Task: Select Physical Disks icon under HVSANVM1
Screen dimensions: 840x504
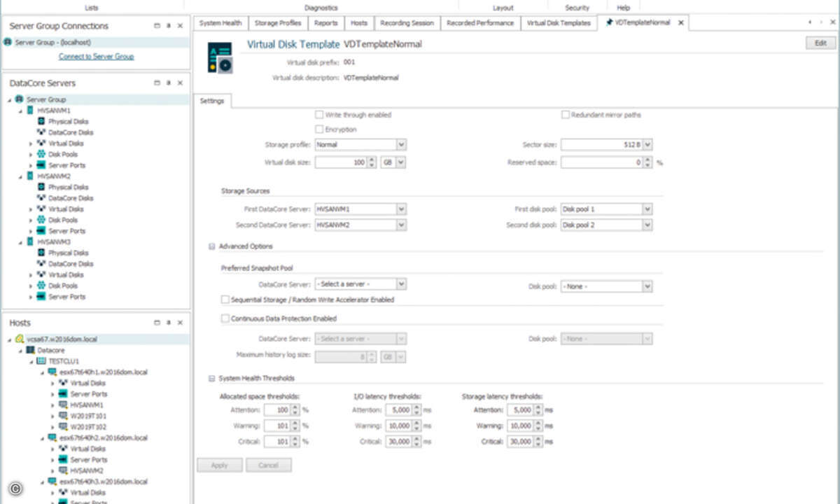Action: tap(41, 121)
